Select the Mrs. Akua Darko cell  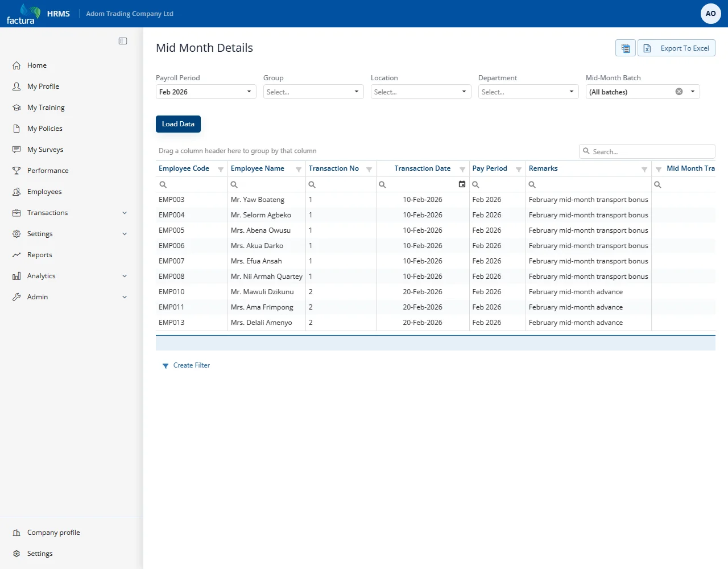click(267, 246)
